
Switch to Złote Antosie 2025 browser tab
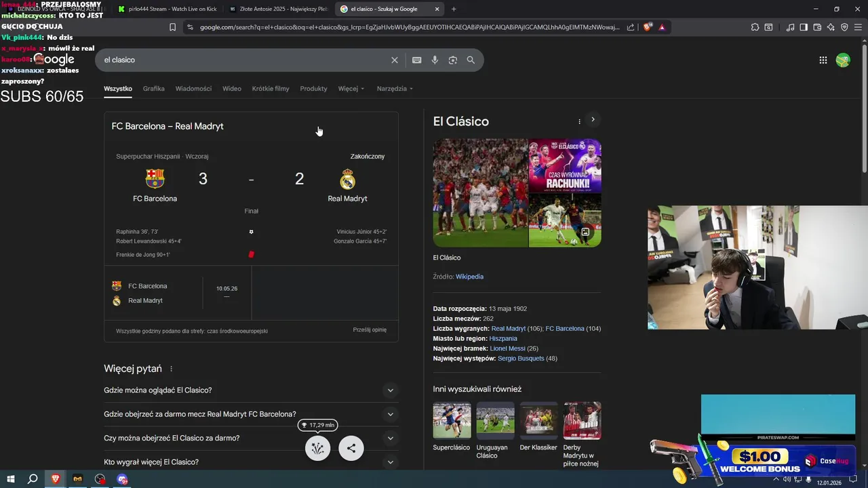(x=278, y=9)
